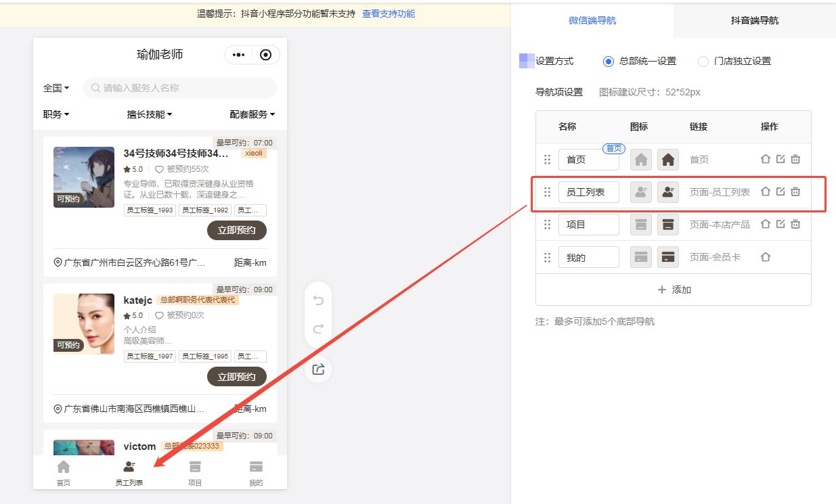The width and height of the screenshot is (836, 504).
Task: Click set-as-home icon in 我的 row
Action: 766,257
